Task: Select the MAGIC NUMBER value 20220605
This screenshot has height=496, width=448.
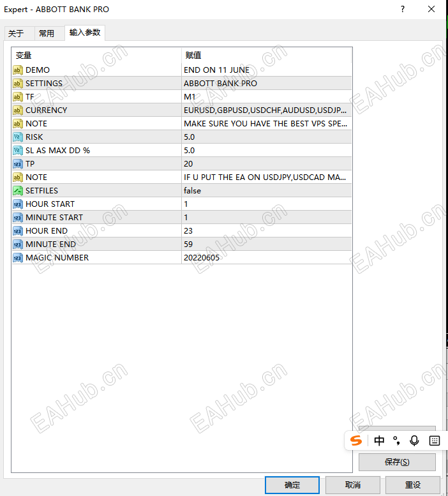Action: pos(202,258)
